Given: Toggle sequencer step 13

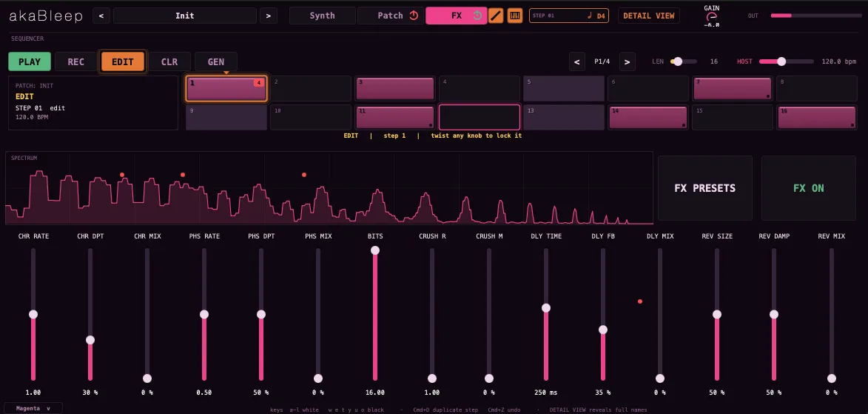Looking at the screenshot, I should [x=564, y=117].
